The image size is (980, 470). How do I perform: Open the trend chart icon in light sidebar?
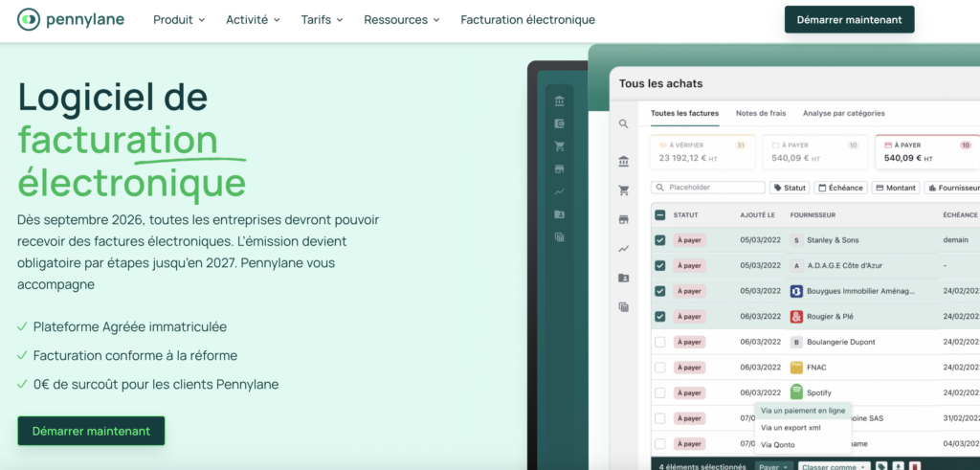[x=623, y=249]
